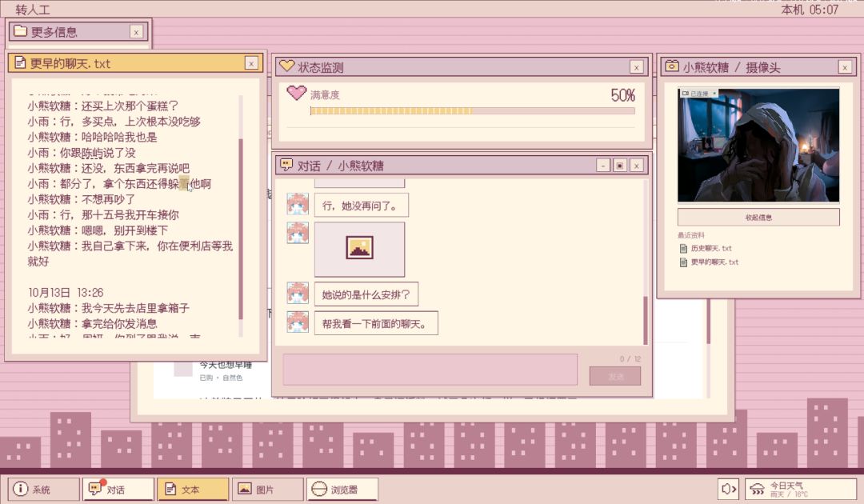Click the folder icon in 更多信息 window
The width and height of the screenshot is (864, 504).
click(20, 31)
